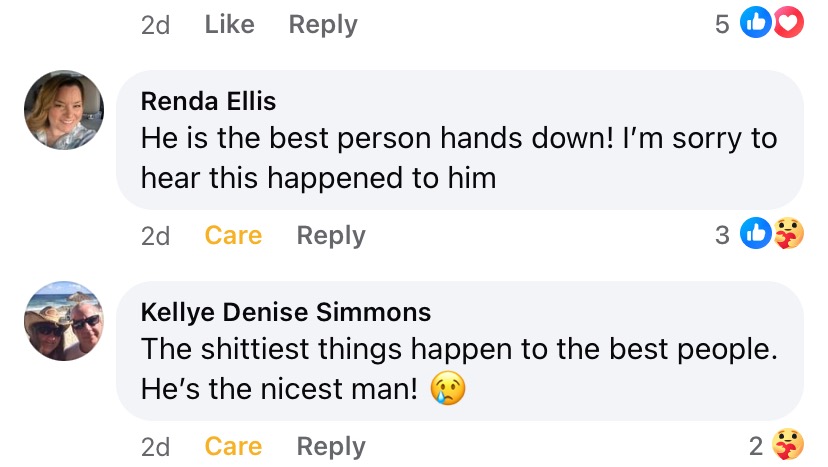Toggle Care reaction on Kellye Denise Simmons's comment

tap(233, 446)
